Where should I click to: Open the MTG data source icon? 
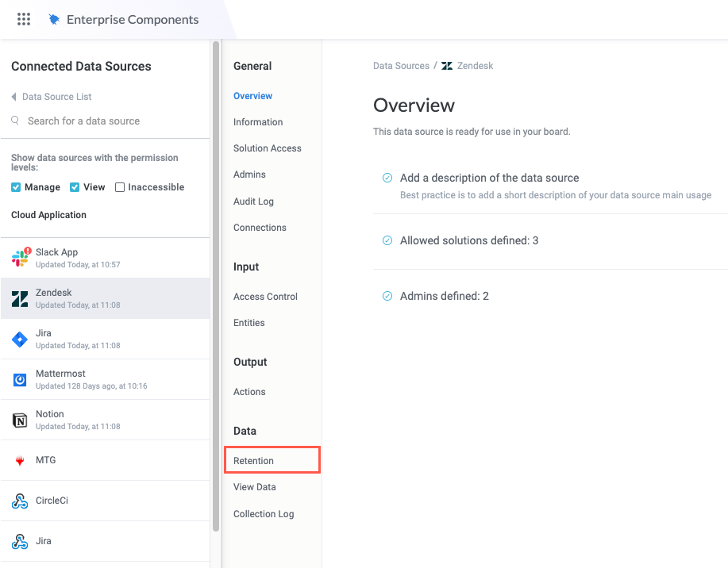(20, 460)
